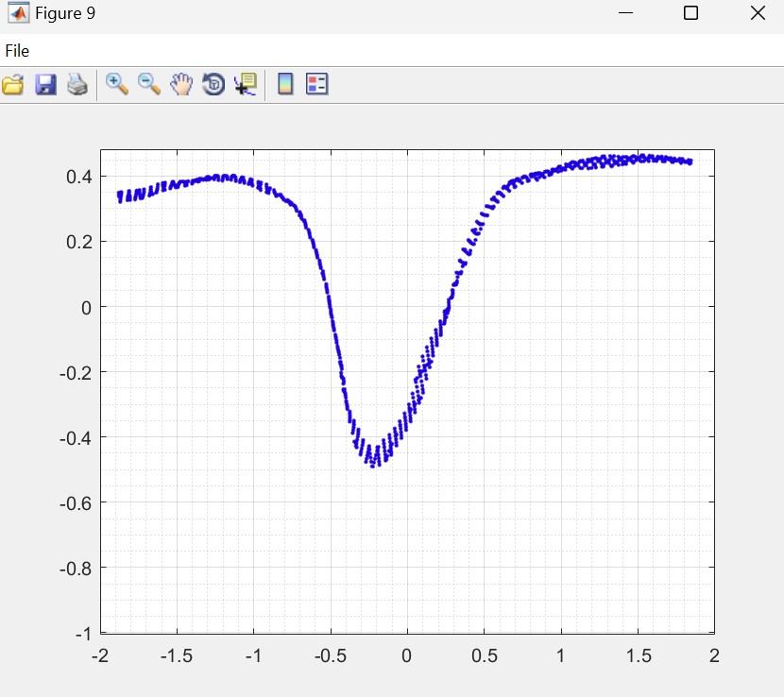
Task: Click the MATLAB logo in the title bar
Action: [x=18, y=13]
